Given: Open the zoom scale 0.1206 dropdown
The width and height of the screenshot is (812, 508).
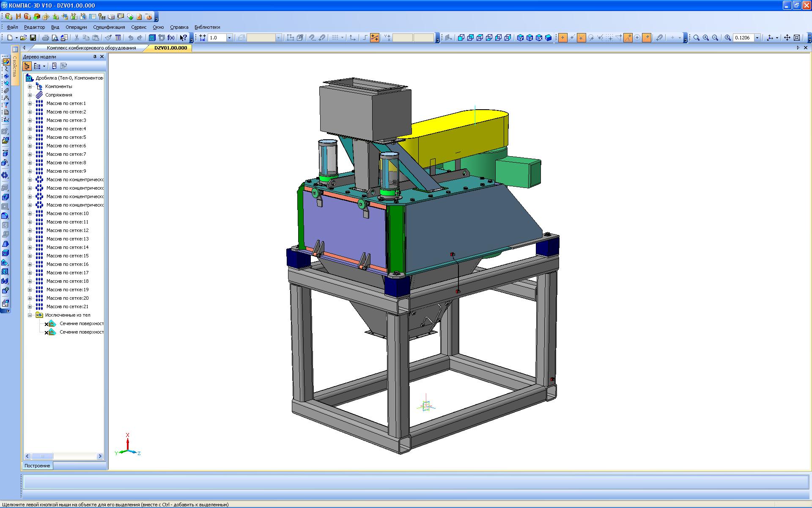Looking at the screenshot, I should pos(757,38).
